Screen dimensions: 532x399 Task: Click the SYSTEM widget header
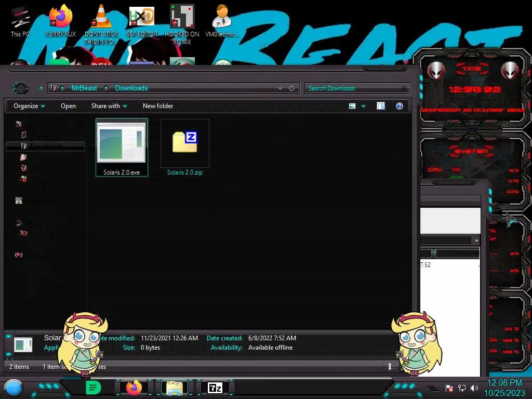[472, 151]
